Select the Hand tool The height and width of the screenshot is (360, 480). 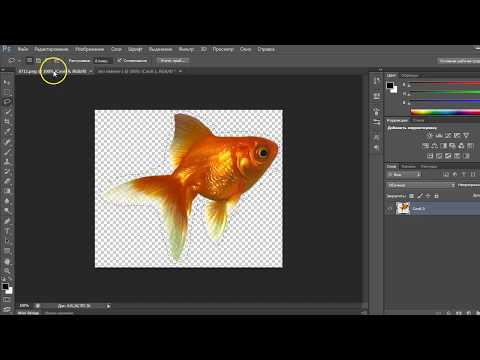coord(7,262)
